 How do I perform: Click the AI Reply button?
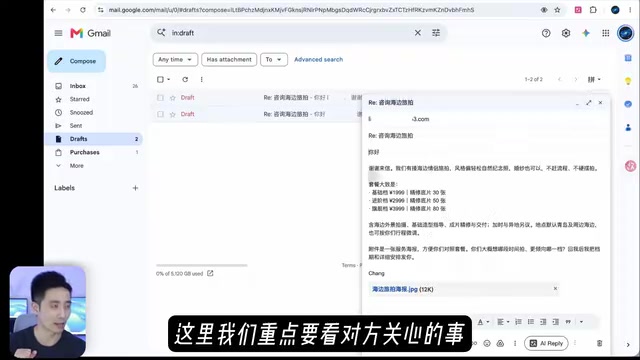click(x=546, y=344)
